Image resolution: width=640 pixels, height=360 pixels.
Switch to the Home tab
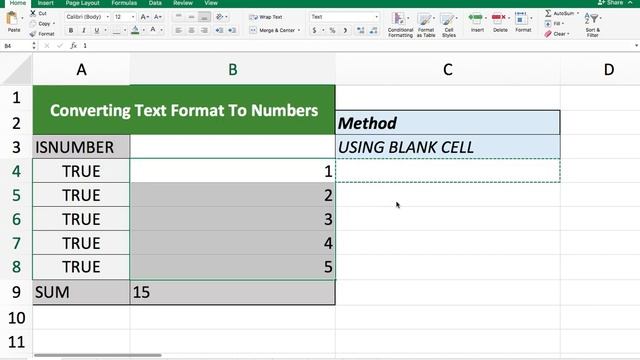click(18, 3)
